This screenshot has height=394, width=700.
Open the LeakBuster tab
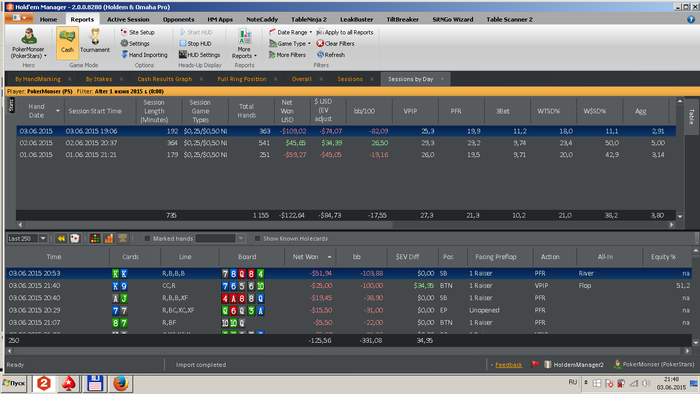click(x=356, y=19)
